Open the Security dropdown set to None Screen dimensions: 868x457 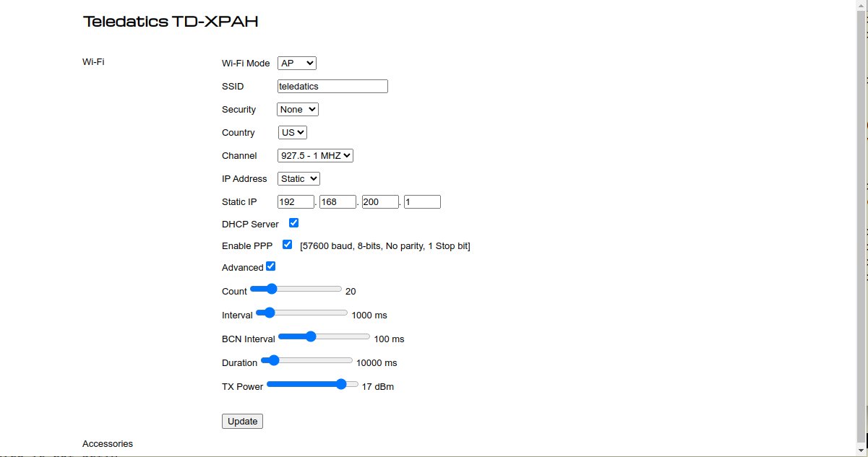[298, 110]
